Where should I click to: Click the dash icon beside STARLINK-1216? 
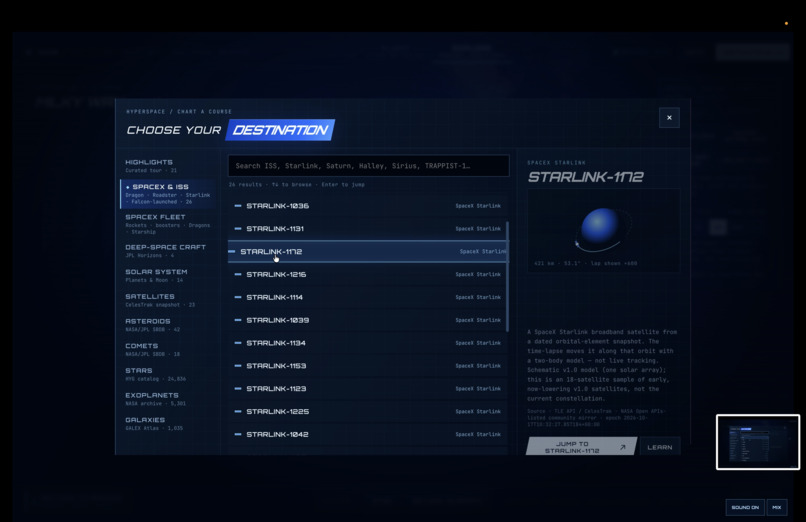238,274
